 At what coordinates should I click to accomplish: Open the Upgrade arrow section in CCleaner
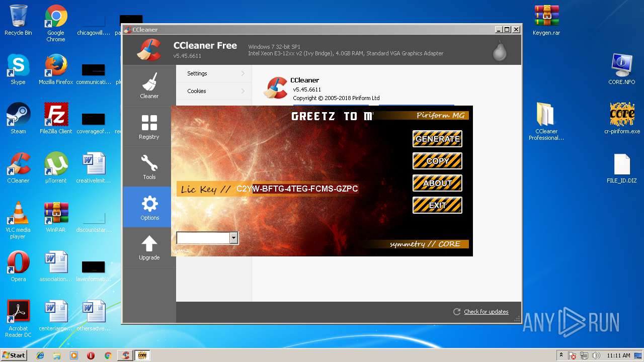[149, 247]
